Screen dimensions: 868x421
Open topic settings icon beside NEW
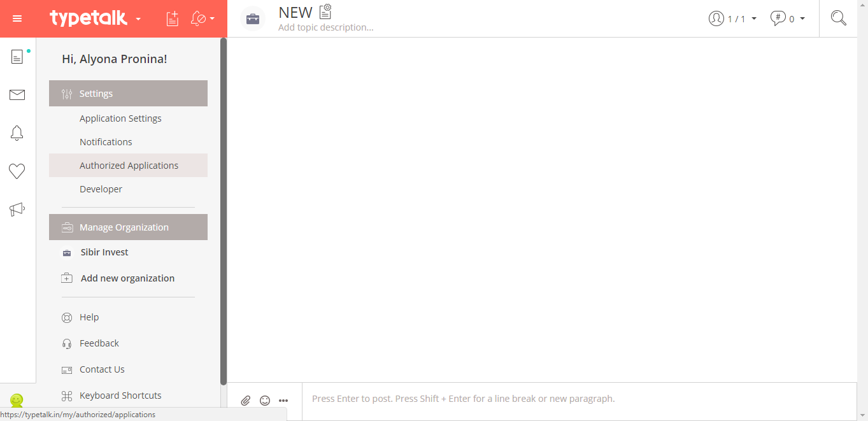(x=325, y=11)
